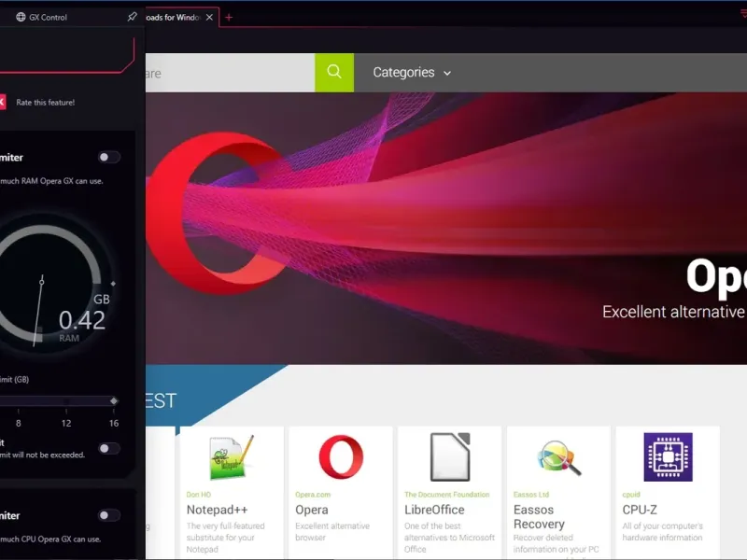The height and width of the screenshot is (560, 747).
Task: Visit the cpuid publisher link
Action: 631,495
